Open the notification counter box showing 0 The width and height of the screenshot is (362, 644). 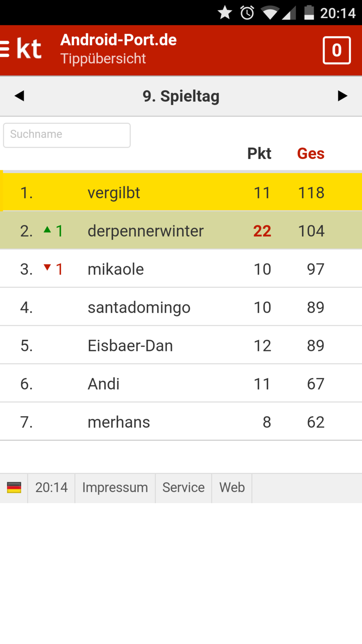point(337,50)
